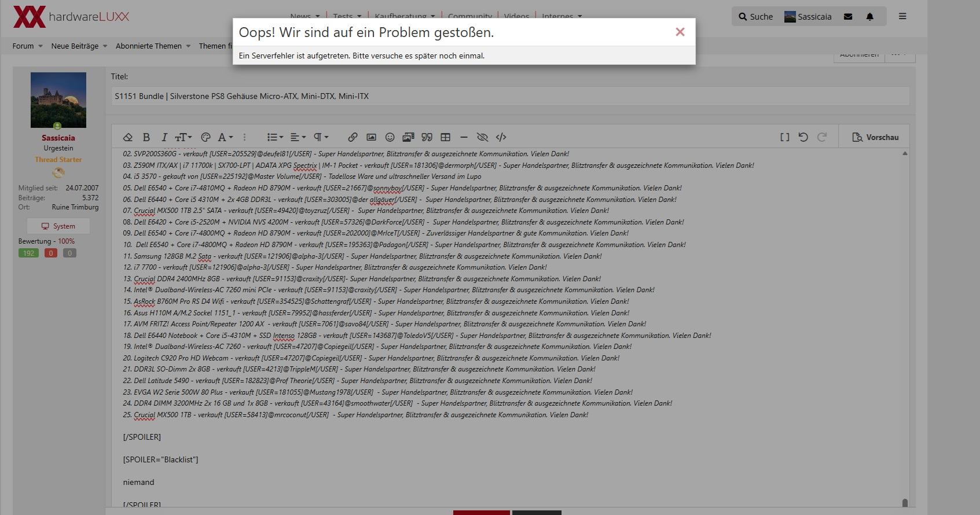Click the System button in profile

point(58,226)
